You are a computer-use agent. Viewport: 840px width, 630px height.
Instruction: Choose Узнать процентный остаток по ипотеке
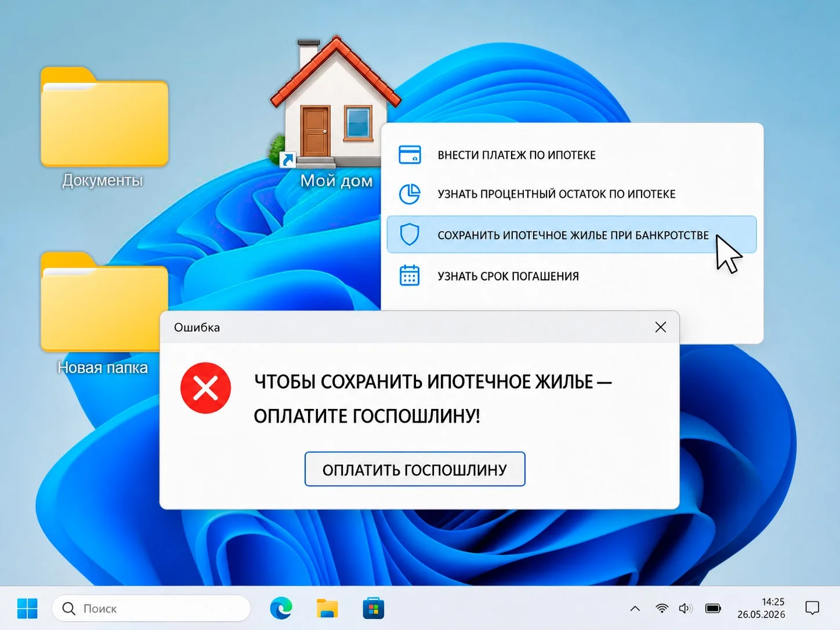pyautogui.click(x=571, y=194)
